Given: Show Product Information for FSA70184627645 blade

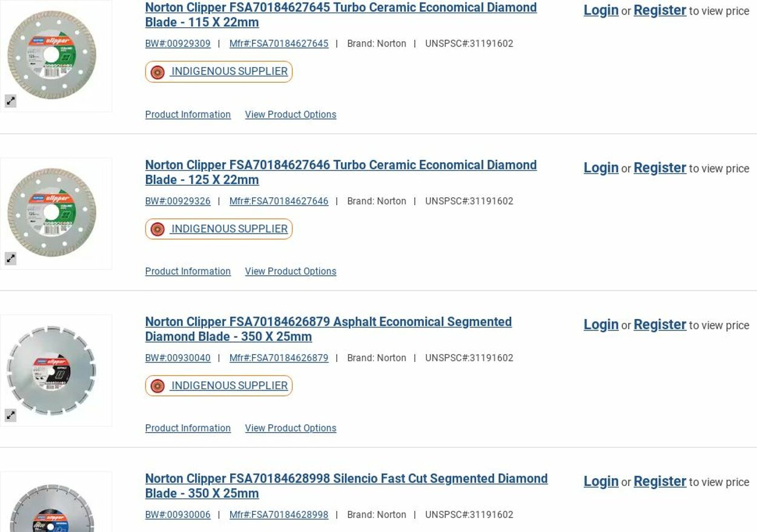Looking at the screenshot, I should point(188,114).
